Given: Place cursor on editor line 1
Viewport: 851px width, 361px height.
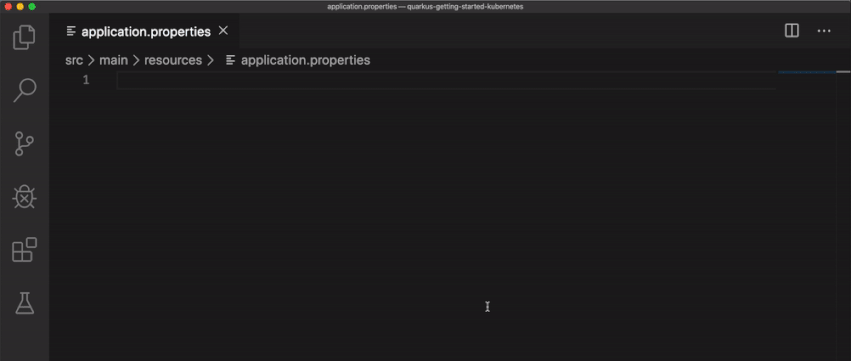Looking at the screenshot, I should [446, 80].
